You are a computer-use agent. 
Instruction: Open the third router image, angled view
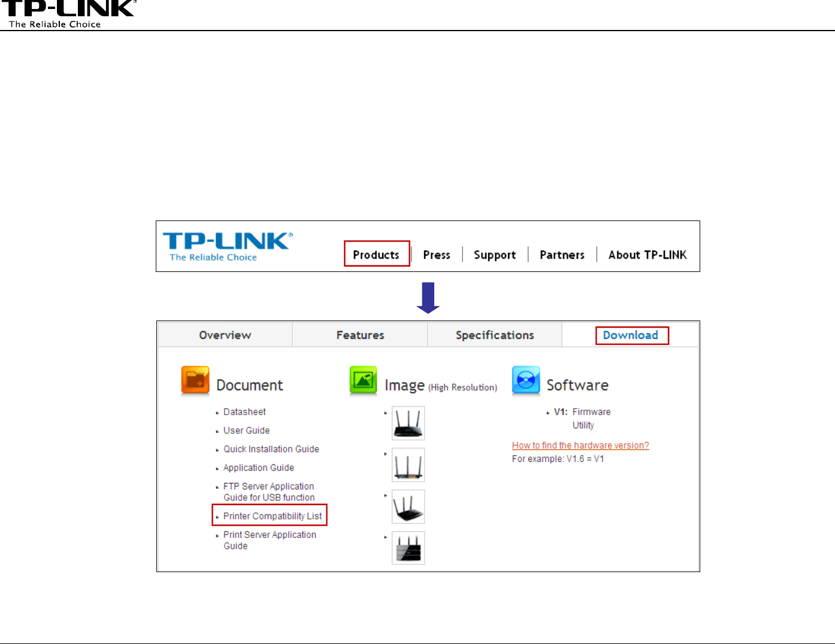click(x=409, y=506)
